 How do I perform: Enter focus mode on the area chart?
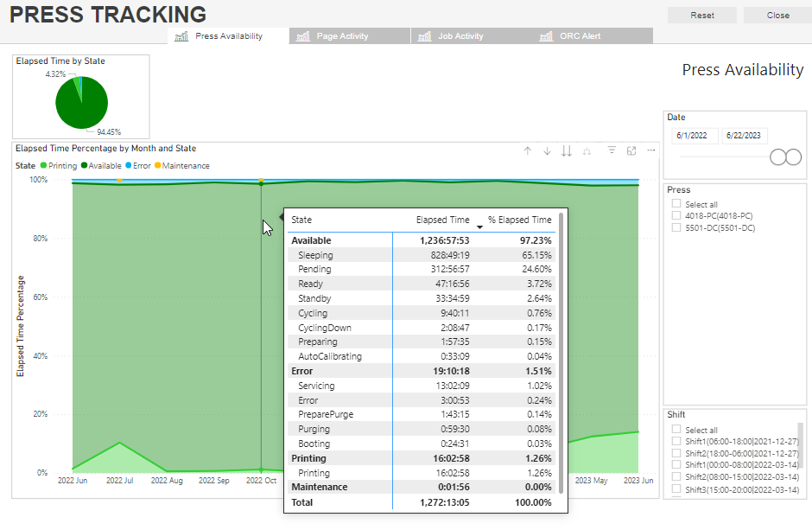point(631,150)
